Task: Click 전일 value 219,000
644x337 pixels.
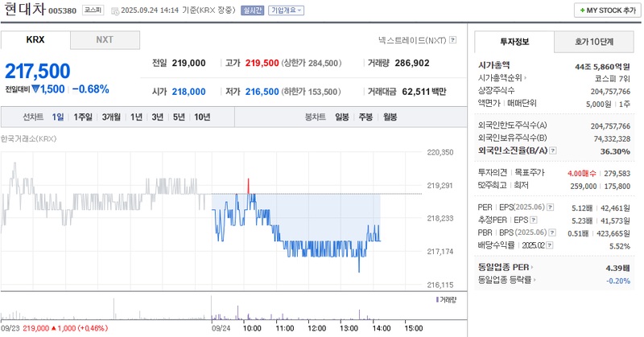Action: point(189,64)
